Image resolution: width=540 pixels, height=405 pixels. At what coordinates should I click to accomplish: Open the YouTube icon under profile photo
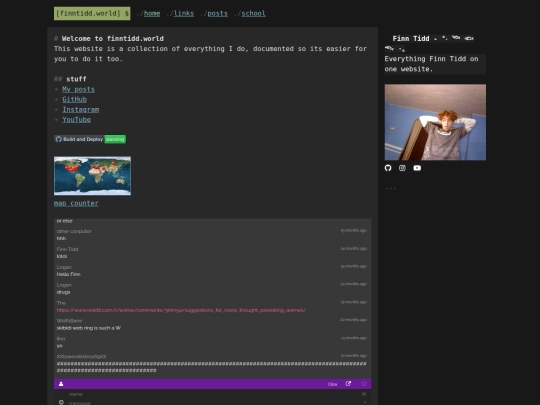click(x=417, y=168)
